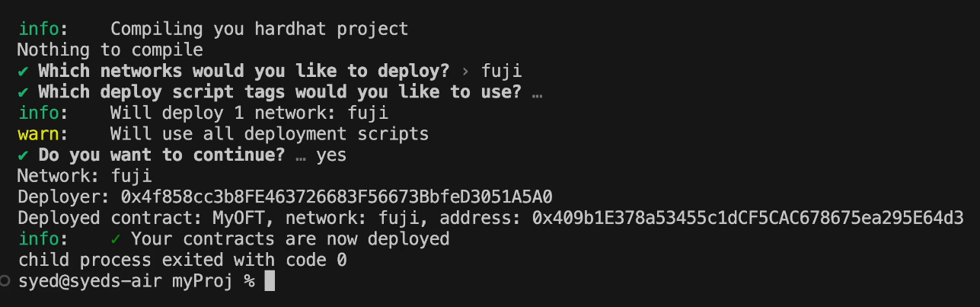Click the terminal cursor block at the prompt
This screenshot has width=980, height=307.
tap(269, 281)
